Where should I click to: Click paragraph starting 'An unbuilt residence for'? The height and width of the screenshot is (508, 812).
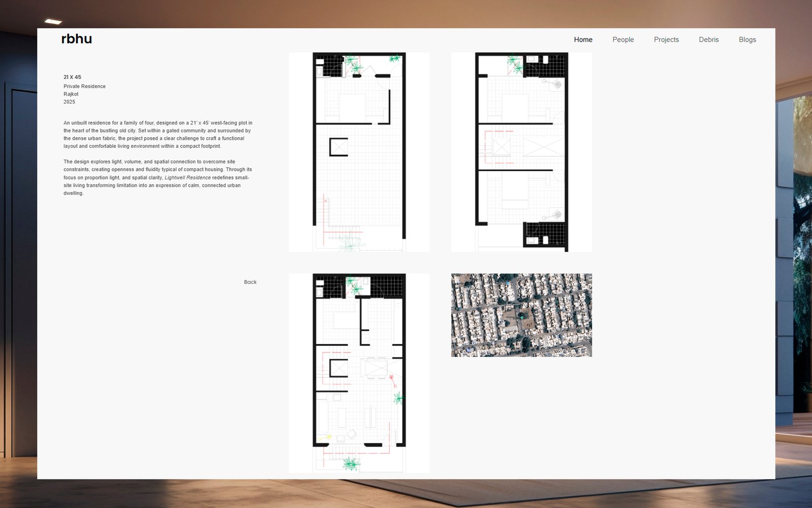(158, 135)
